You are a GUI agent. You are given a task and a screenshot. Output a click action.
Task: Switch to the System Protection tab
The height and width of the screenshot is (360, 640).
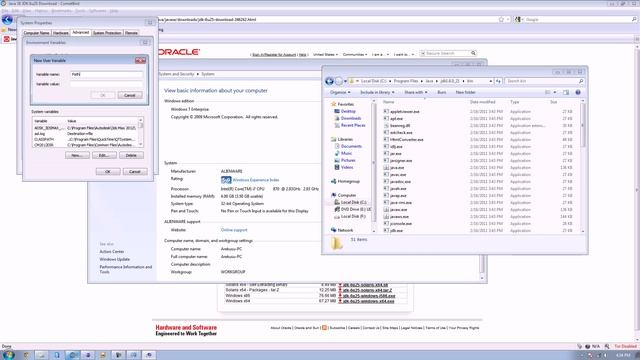click(107, 33)
